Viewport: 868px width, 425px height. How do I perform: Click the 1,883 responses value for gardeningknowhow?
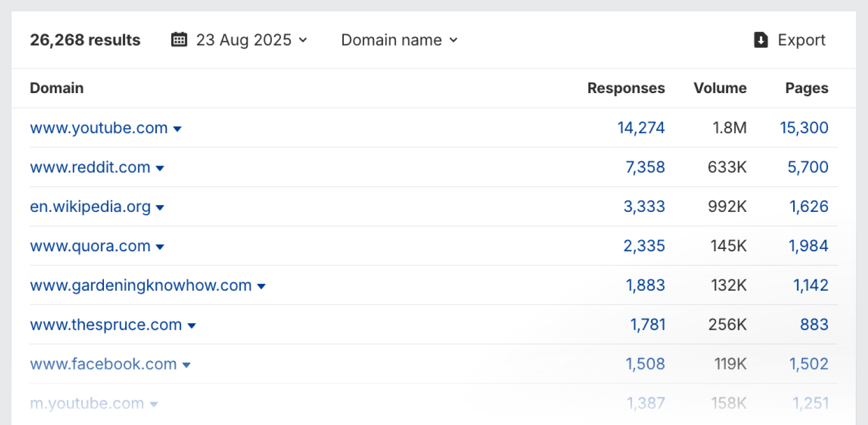point(645,286)
